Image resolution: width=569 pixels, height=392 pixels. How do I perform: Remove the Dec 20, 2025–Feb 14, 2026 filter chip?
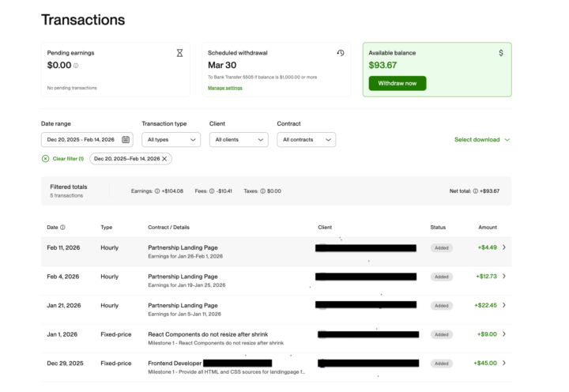165,159
